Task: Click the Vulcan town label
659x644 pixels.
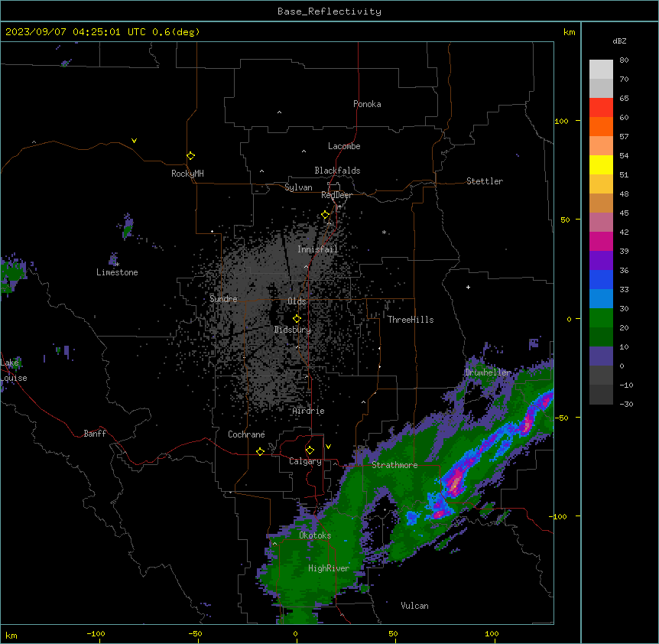Action: 415,606
